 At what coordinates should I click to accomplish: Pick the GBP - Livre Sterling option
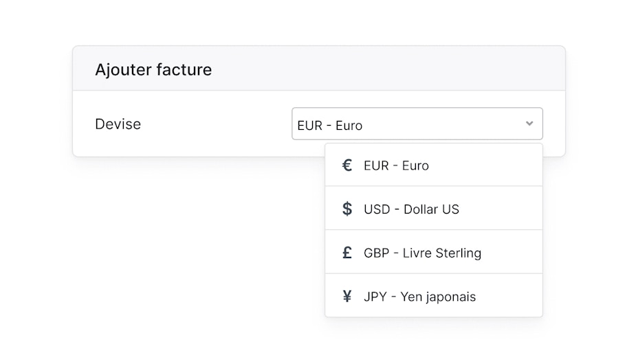coord(422,253)
